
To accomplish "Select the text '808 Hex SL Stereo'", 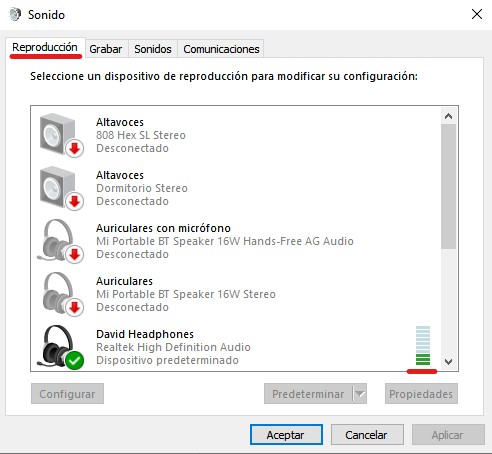I will click(x=141, y=135).
